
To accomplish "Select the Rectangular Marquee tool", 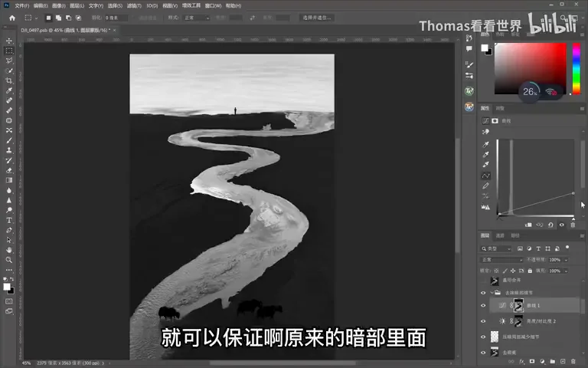I will 9,51.
